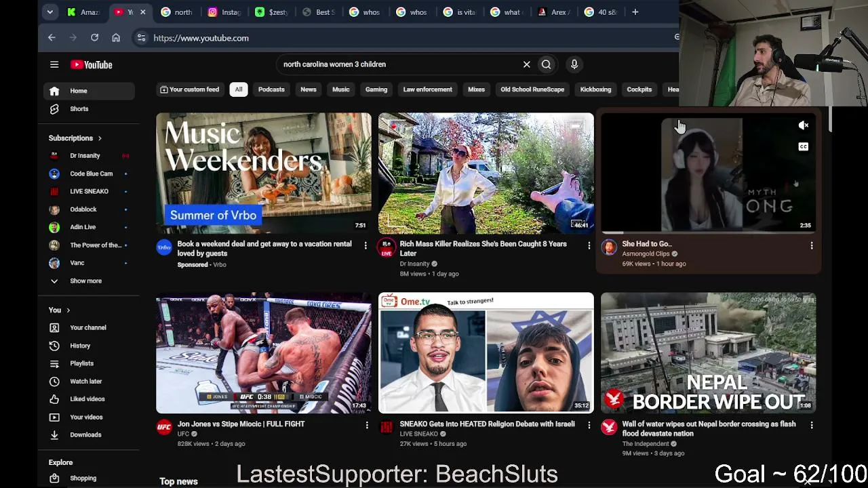Viewport: 868px width, 488px height.
Task: Toggle mute on the video preview
Action: tap(804, 125)
